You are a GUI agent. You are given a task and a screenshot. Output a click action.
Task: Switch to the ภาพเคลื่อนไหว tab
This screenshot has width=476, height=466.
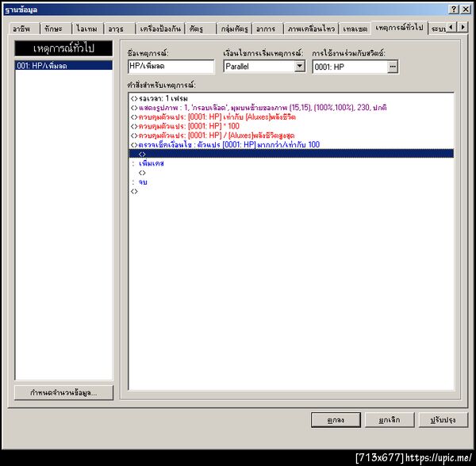click(x=311, y=29)
